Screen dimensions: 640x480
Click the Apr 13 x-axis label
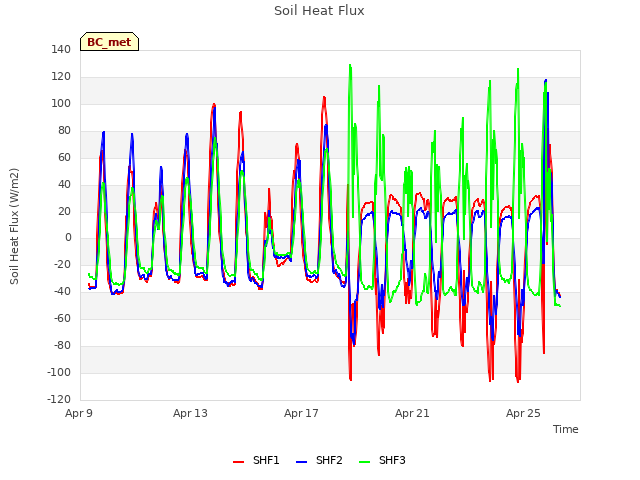pos(190,413)
